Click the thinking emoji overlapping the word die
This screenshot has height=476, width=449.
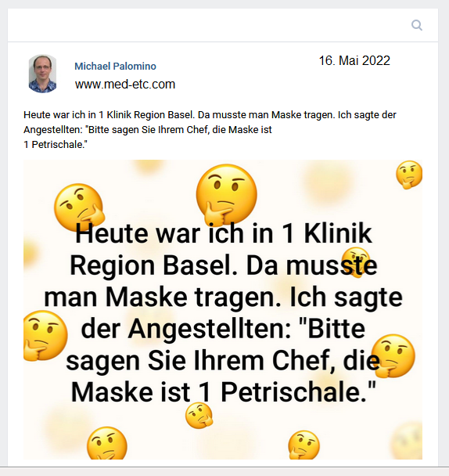click(393, 355)
